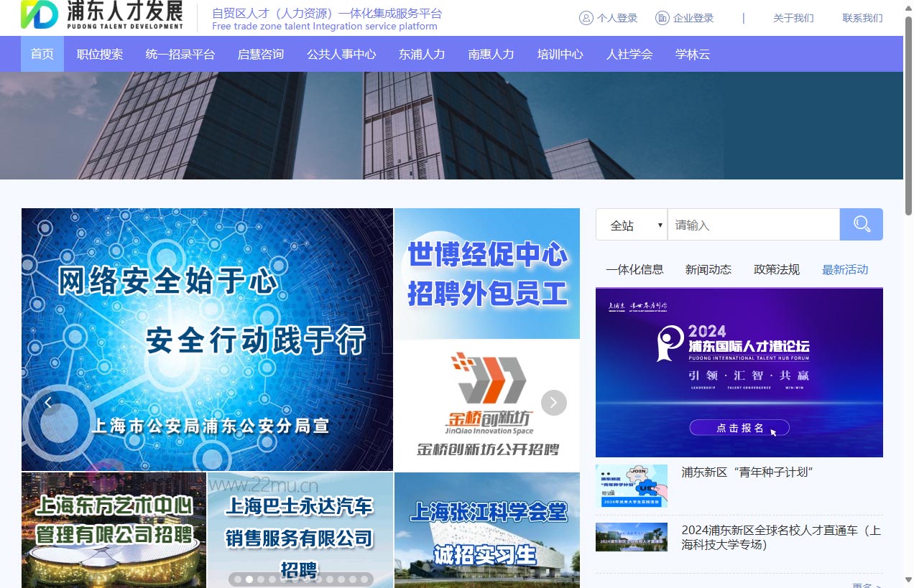
Task: Advance the carousel with the right arrow
Action: click(x=553, y=403)
